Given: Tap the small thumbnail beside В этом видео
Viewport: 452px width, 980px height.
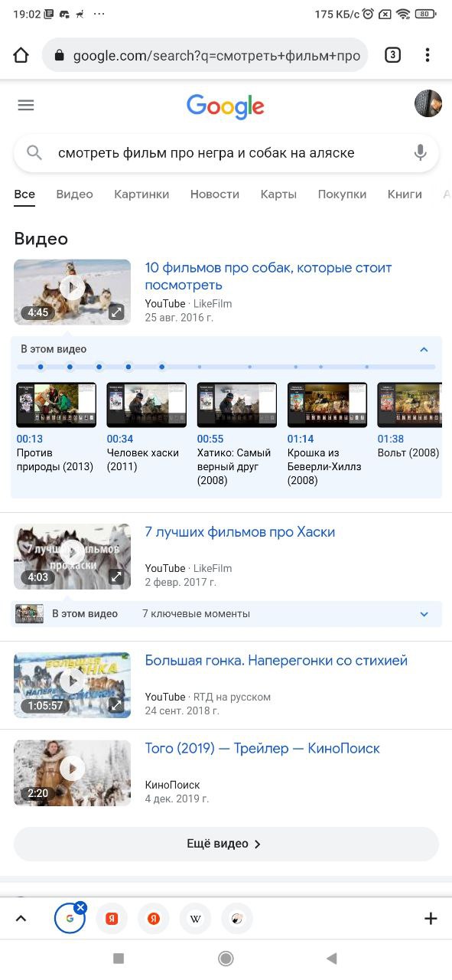Looking at the screenshot, I should click(x=30, y=613).
